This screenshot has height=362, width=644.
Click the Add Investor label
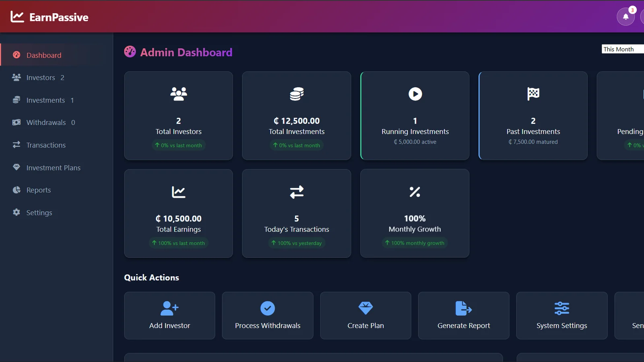[169, 325]
